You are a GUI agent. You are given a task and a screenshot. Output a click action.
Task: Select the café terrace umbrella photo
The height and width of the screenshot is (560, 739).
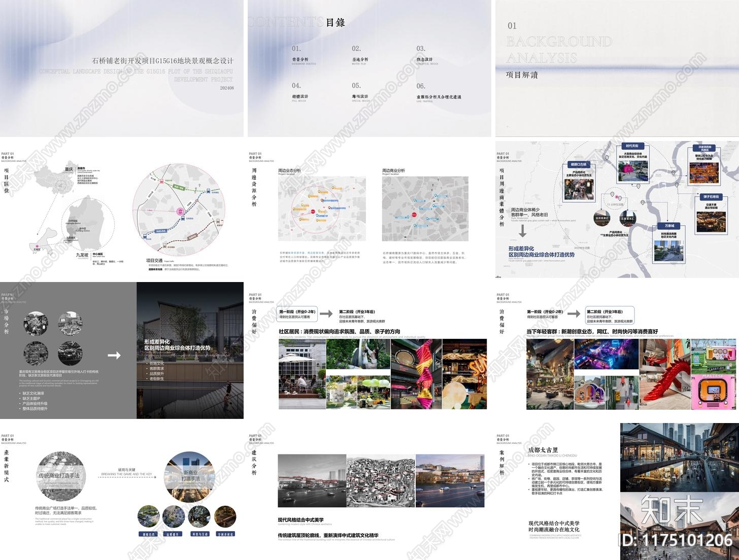click(x=302, y=374)
